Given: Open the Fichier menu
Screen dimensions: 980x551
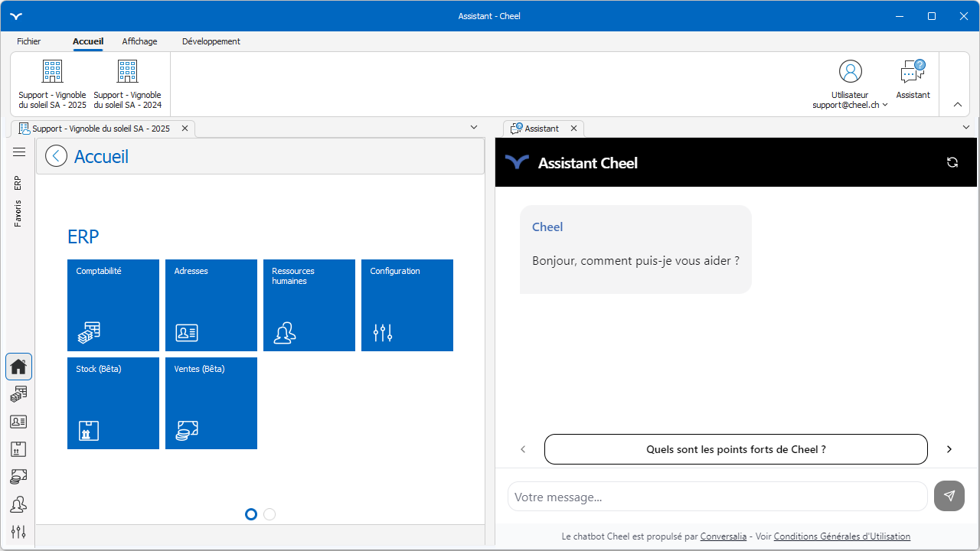Looking at the screenshot, I should (29, 41).
